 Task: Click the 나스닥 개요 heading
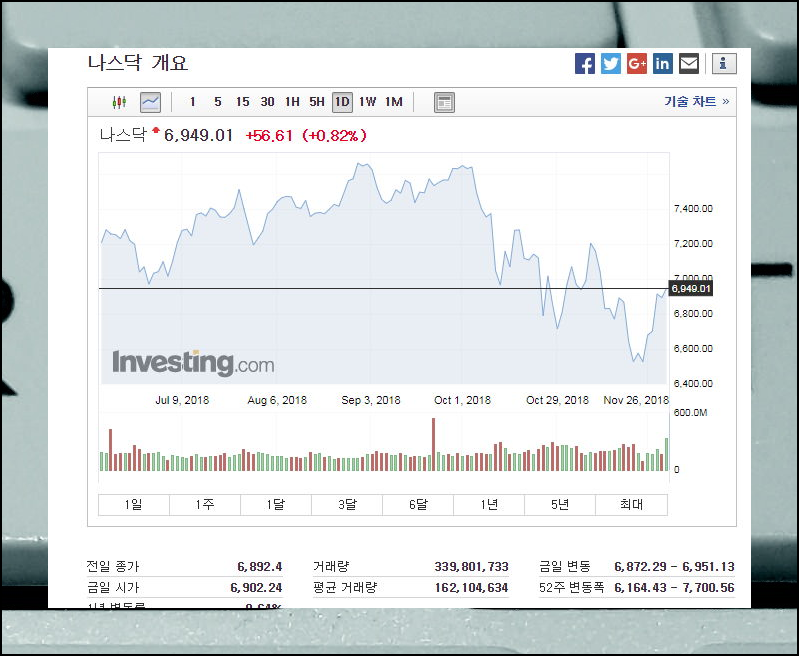tap(138, 63)
